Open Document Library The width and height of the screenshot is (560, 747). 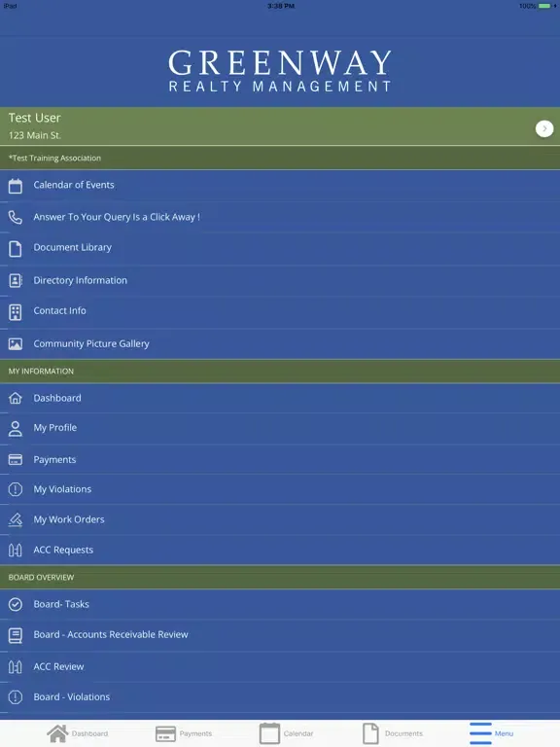pyautogui.click(x=280, y=248)
